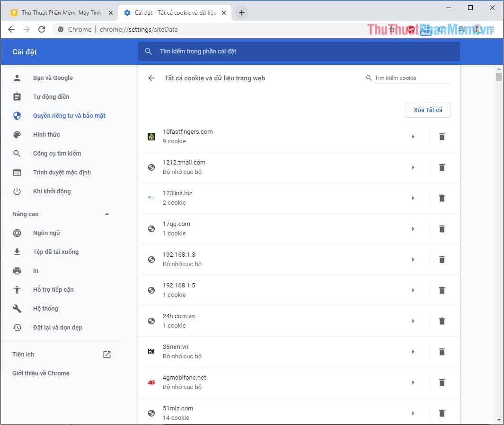Click the Hệ thống wrench icon
Viewport: 504px width, 425px height.
coord(17,308)
